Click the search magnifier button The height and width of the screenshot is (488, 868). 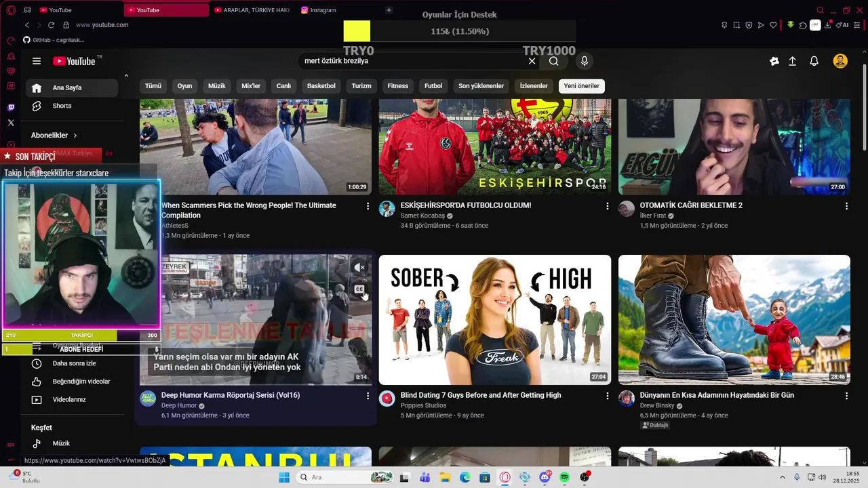click(x=554, y=61)
